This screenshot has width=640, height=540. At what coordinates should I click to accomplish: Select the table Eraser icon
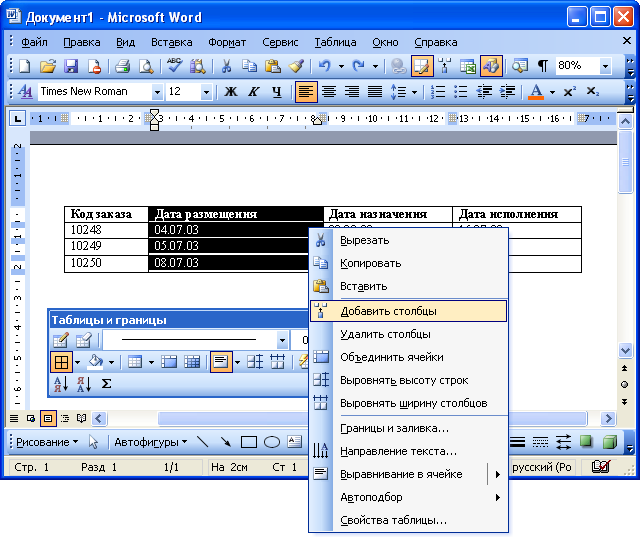point(84,340)
